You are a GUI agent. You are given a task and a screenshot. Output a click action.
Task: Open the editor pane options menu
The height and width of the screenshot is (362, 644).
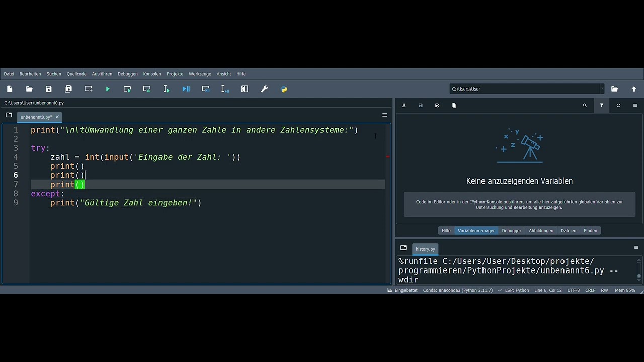385,115
